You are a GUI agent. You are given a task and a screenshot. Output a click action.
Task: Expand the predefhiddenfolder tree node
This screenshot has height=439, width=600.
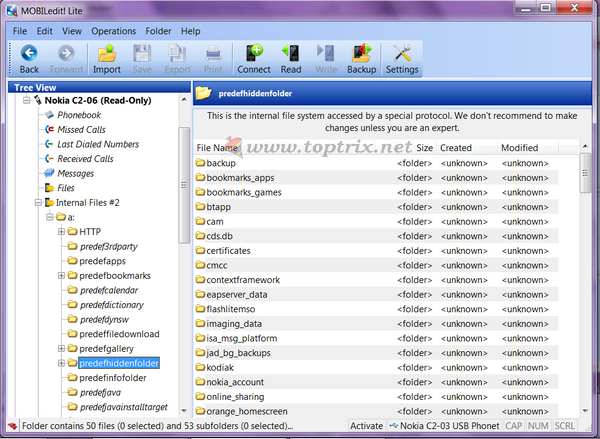tap(61, 363)
